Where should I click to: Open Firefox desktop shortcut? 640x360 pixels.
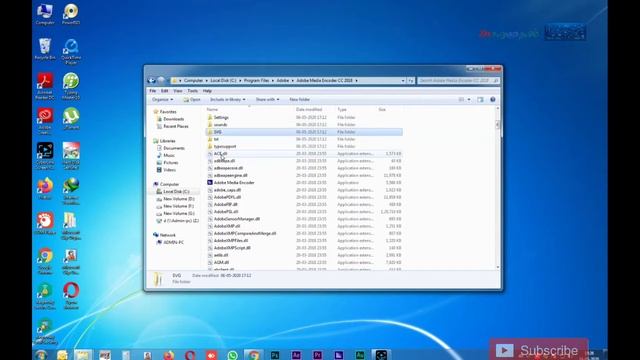(45, 189)
